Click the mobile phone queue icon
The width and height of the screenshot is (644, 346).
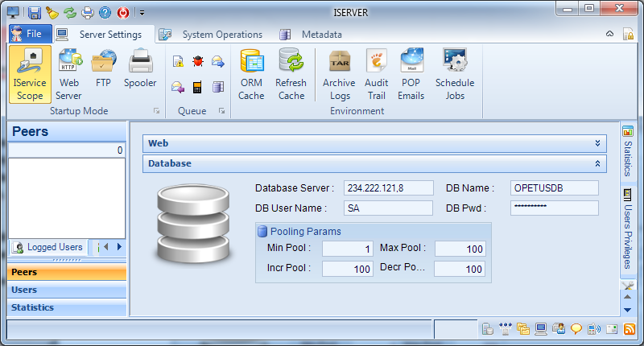tap(197, 87)
